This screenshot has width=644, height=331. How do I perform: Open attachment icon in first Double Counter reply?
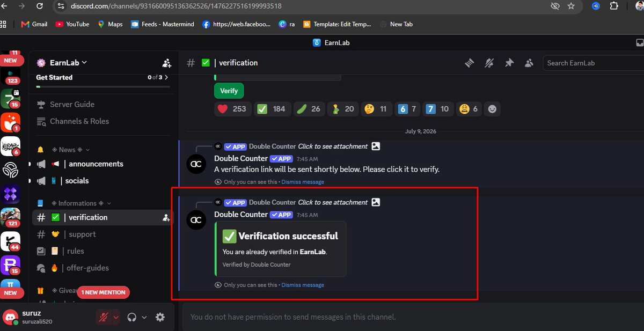pos(376,146)
